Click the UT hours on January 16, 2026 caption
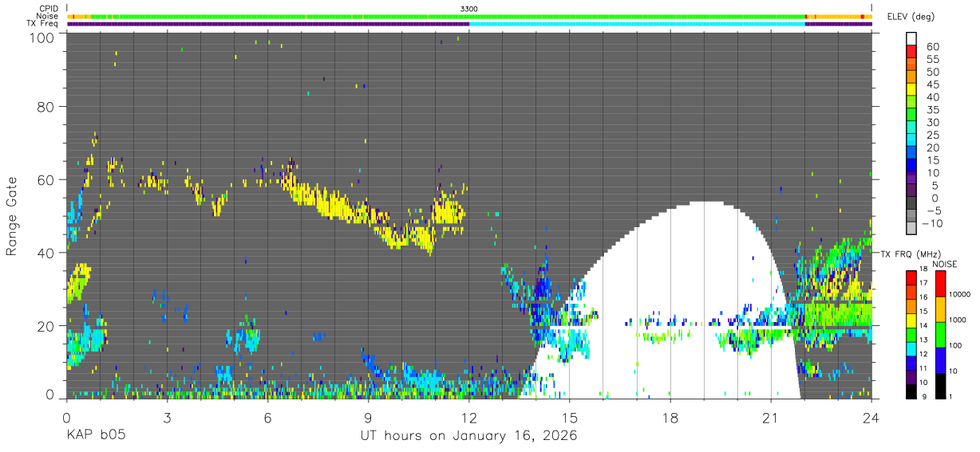This screenshot has width=980, height=452. tap(469, 436)
